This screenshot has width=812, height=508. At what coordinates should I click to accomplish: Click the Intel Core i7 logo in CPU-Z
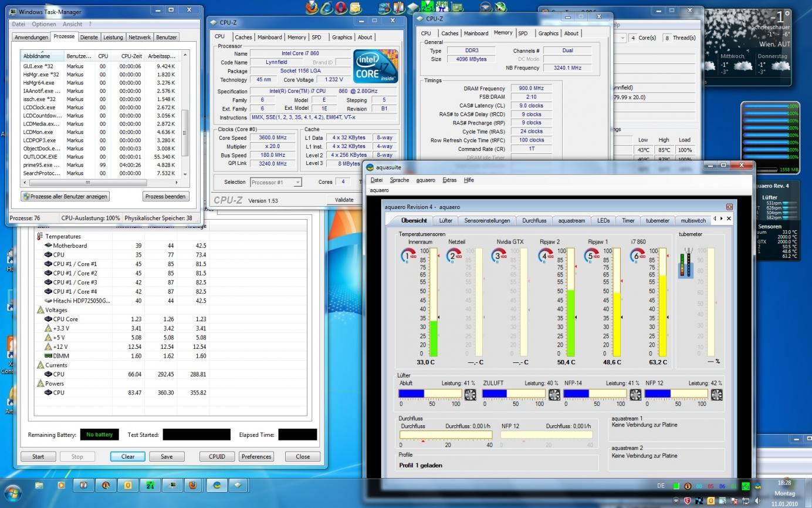[x=376, y=66]
